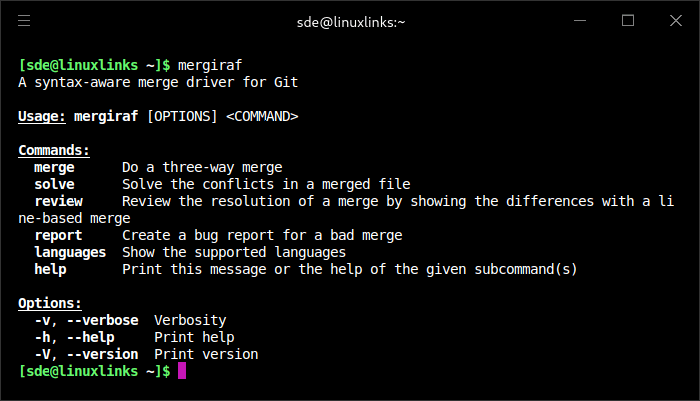This screenshot has width=700, height=401.
Task: Click the 'help' command in the Commands list
Action: tap(50, 269)
